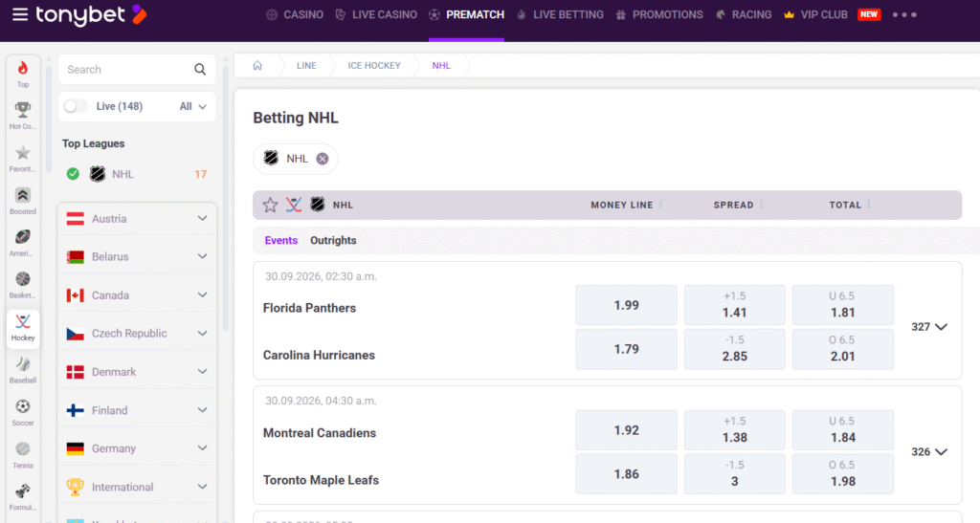Open the All filter dropdown
980x523 pixels.
coord(193,107)
